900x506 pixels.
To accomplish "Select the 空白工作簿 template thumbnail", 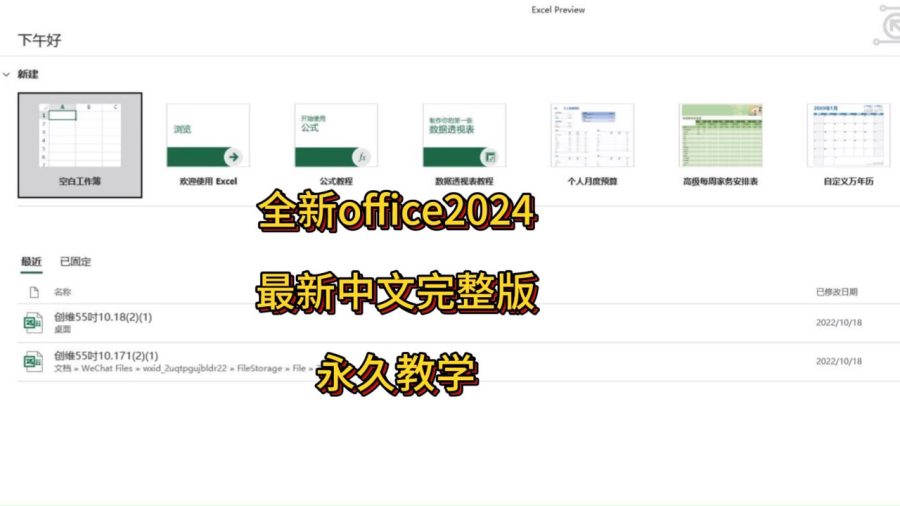I will [80, 145].
